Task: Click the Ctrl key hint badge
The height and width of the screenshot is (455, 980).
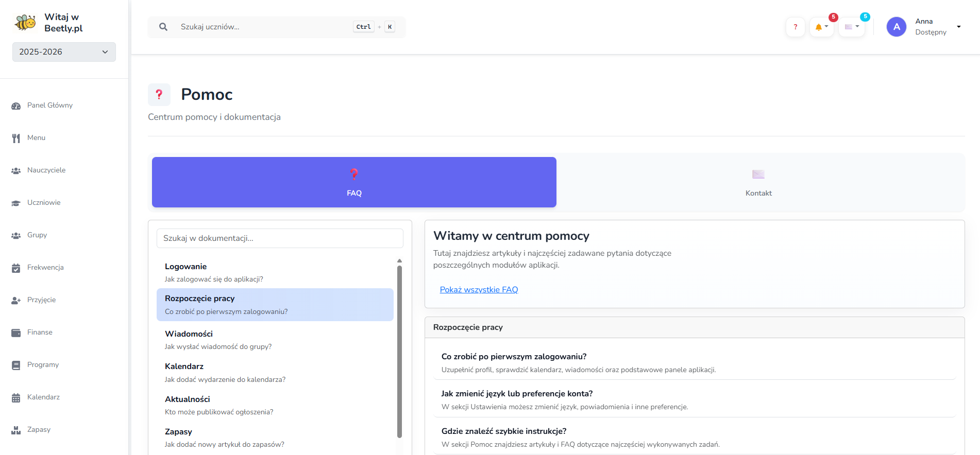Action: [x=364, y=27]
